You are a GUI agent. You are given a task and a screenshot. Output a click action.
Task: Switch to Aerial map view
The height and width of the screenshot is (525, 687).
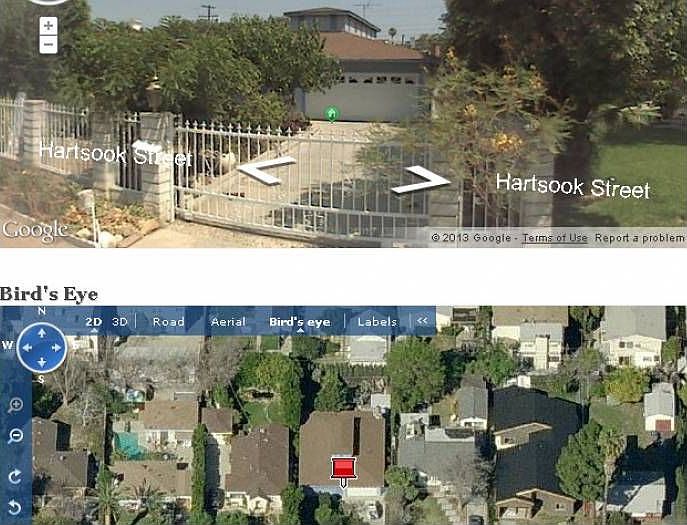point(228,322)
